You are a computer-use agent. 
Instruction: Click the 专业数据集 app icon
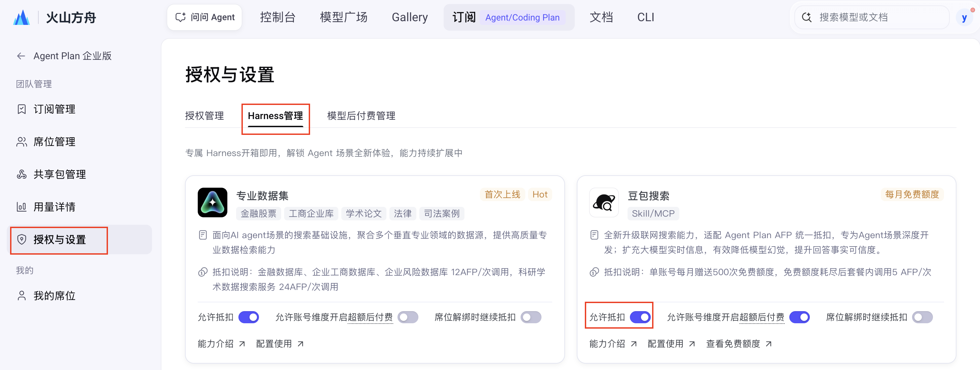pos(212,202)
